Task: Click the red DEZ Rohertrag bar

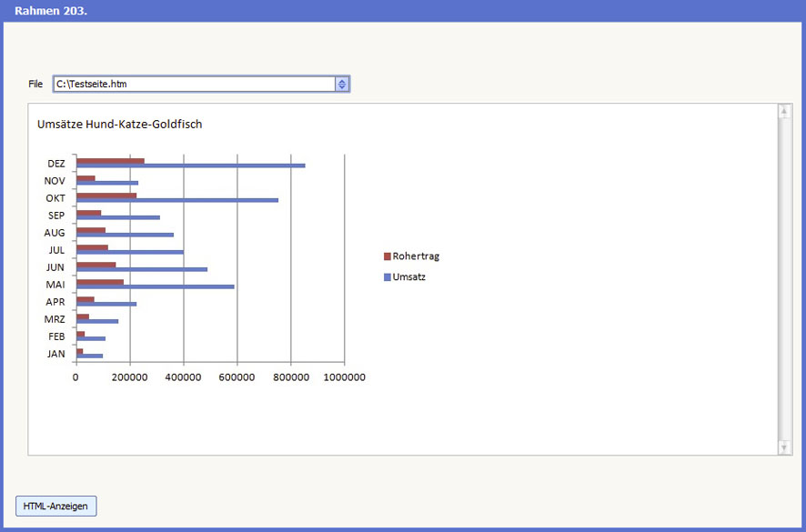Action: click(x=110, y=160)
